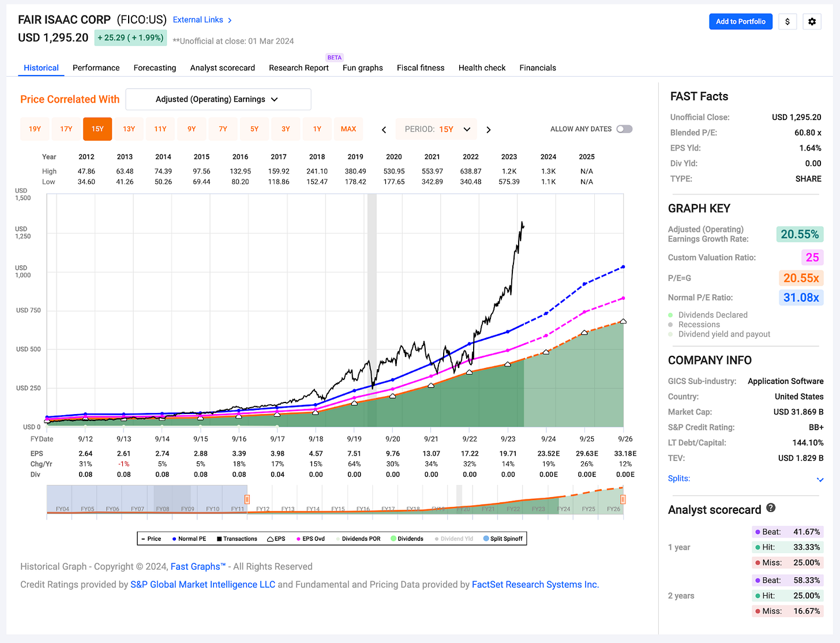
Task: Open S&P Global Market Intelligence LLC link
Action: tap(203, 584)
